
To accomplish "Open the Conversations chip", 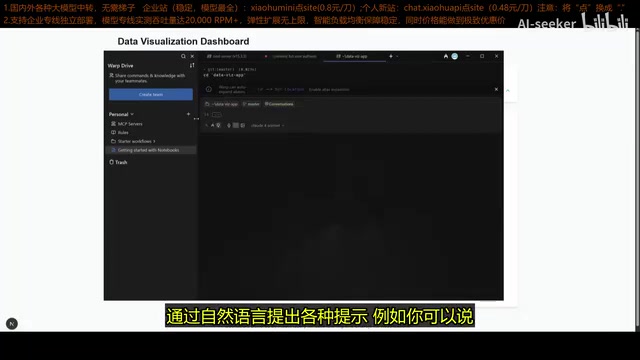I will click(x=279, y=104).
